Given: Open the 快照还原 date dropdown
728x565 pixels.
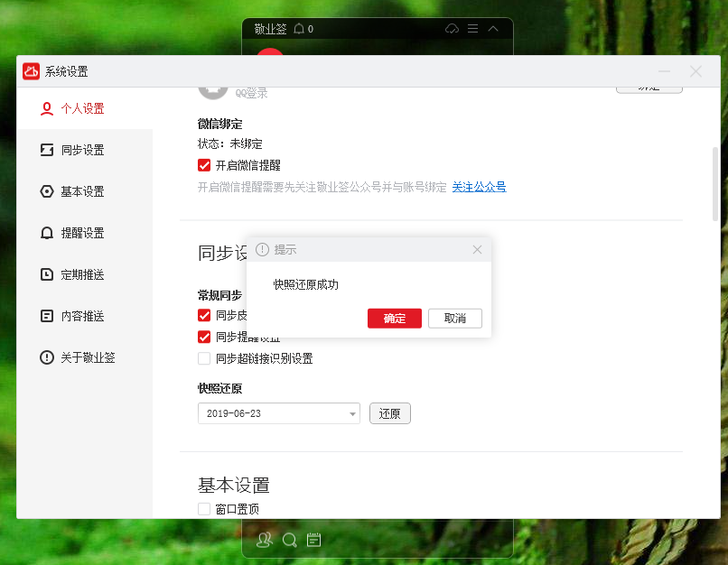Looking at the screenshot, I should coord(279,413).
